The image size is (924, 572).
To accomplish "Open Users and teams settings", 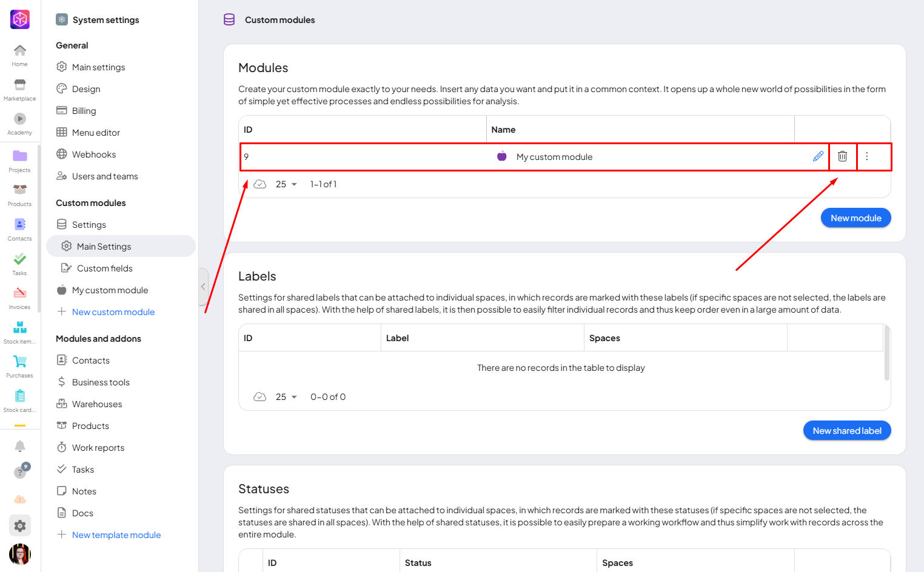I will 104,176.
